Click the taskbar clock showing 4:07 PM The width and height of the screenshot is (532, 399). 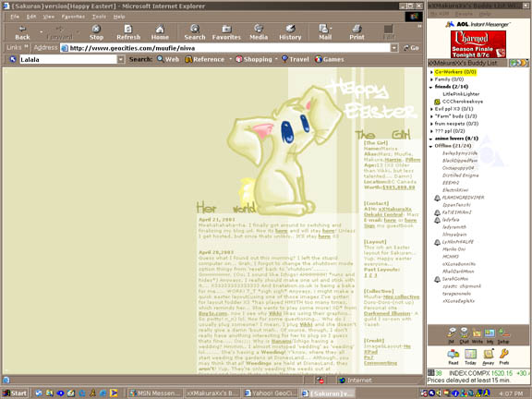(x=511, y=393)
